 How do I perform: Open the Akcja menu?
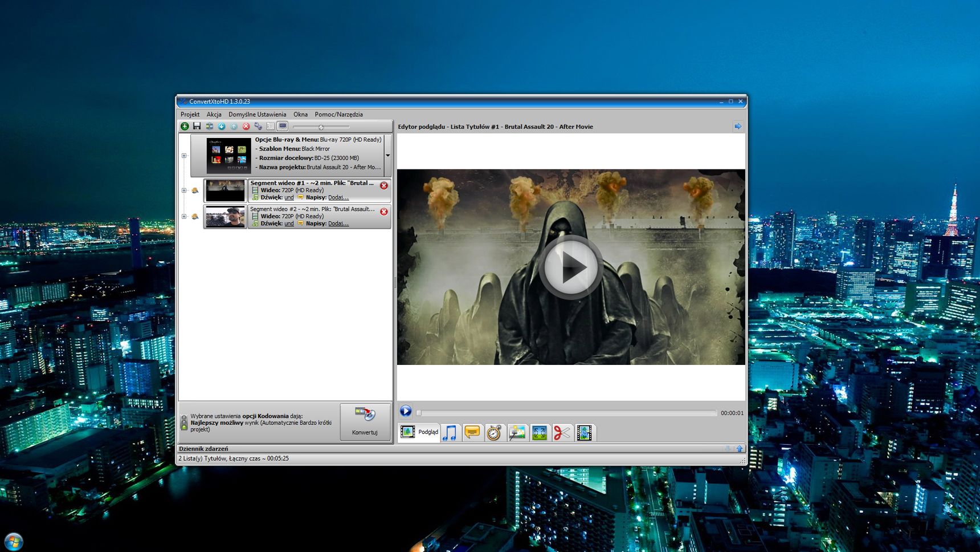[214, 114]
